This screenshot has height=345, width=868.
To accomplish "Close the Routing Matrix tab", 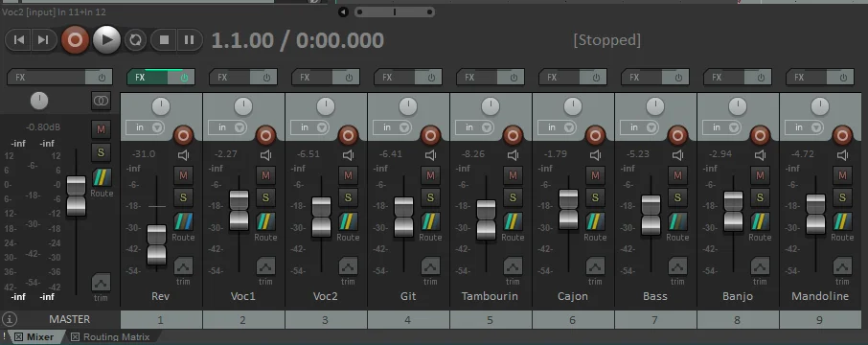I will point(76,336).
